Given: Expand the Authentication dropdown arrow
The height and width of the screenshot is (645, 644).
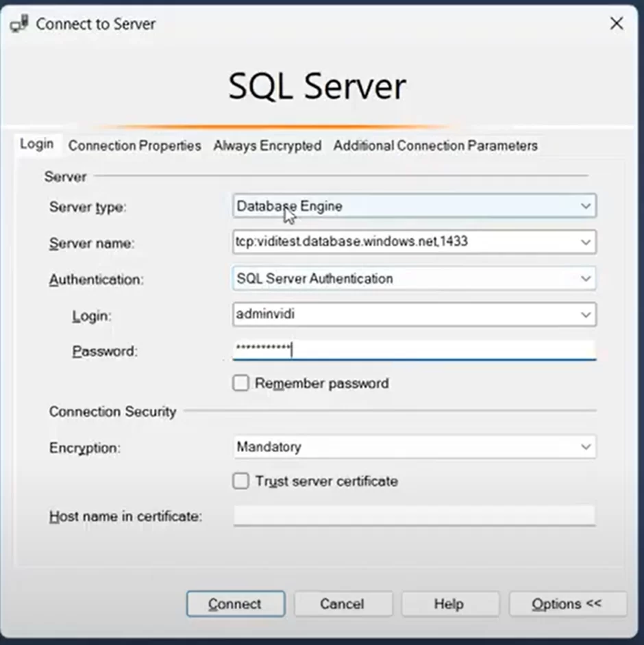Looking at the screenshot, I should click(x=585, y=279).
